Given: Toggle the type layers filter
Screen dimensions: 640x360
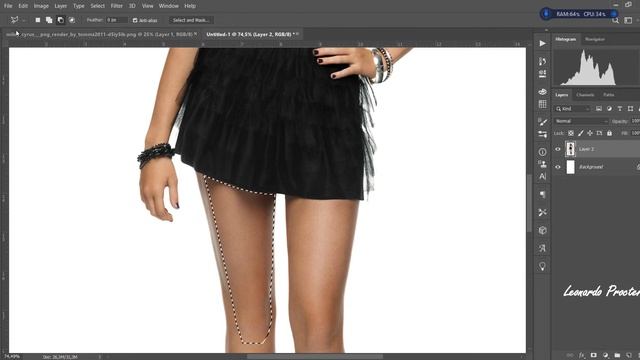Looking at the screenshot, I should 620,109.
